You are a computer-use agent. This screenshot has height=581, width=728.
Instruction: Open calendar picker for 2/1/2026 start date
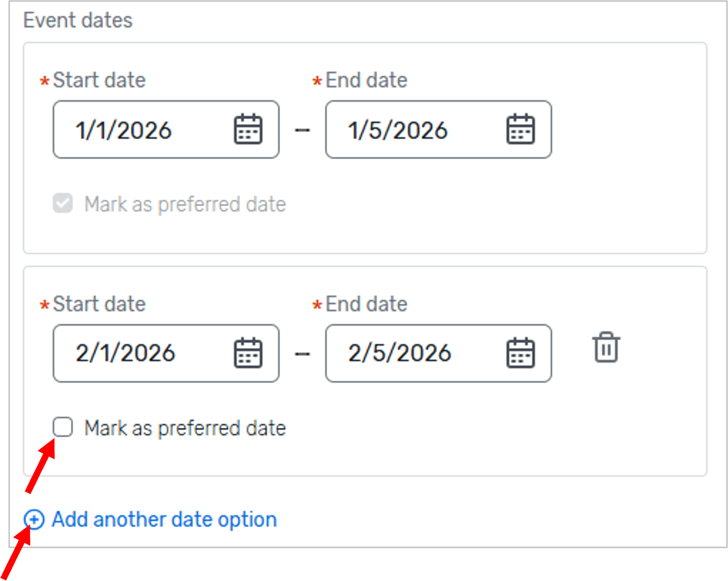[x=248, y=353]
